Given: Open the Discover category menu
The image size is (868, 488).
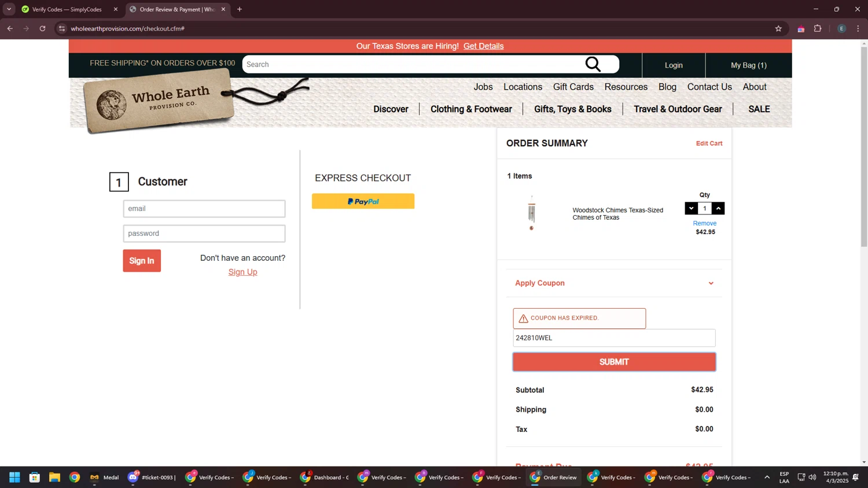Looking at the screenshot, I should click(x=391, y=109).
